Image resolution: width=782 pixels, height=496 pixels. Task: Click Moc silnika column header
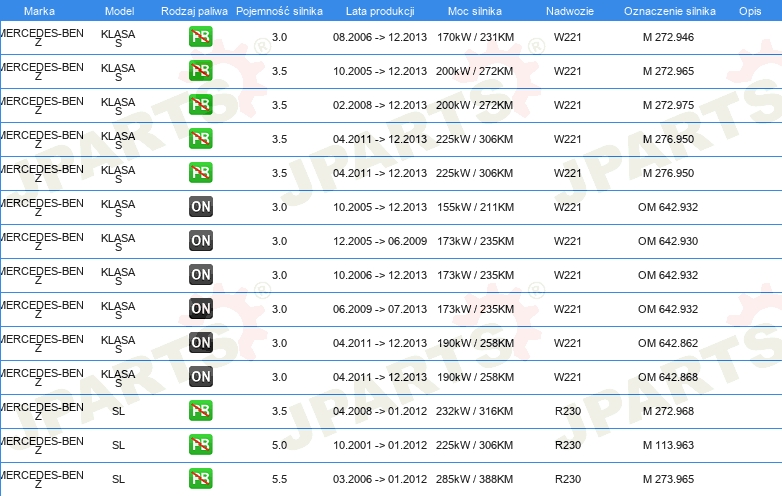tap(475, 11)
